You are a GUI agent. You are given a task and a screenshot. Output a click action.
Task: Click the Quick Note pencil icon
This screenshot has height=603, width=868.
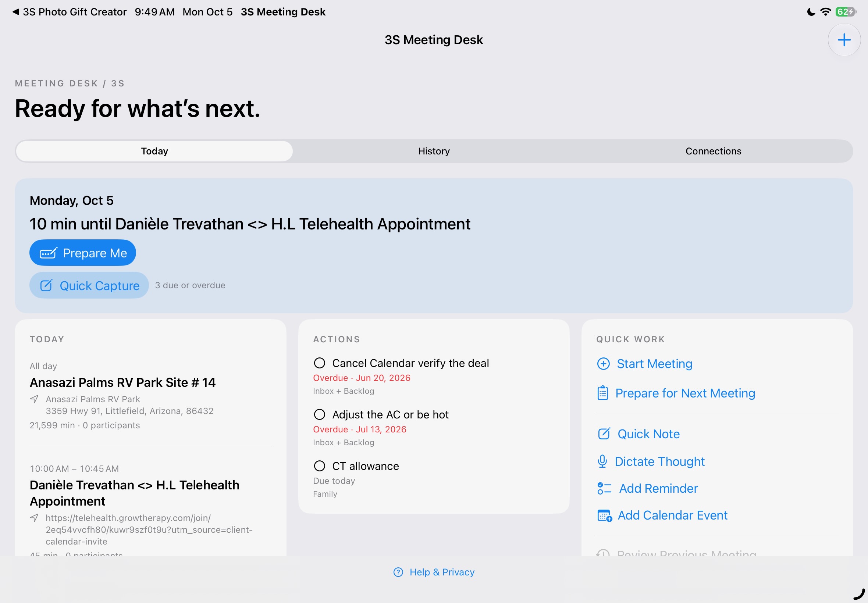604,434
